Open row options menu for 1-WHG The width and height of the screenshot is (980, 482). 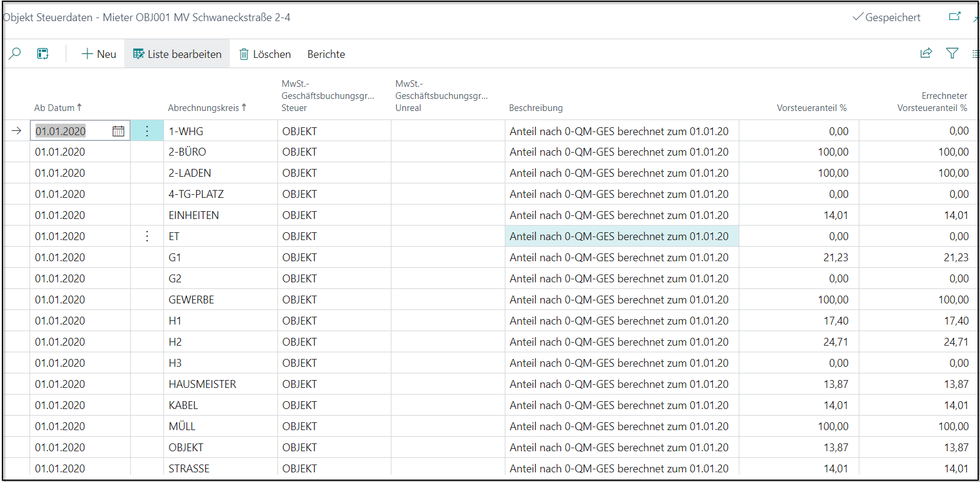point(147,131)
